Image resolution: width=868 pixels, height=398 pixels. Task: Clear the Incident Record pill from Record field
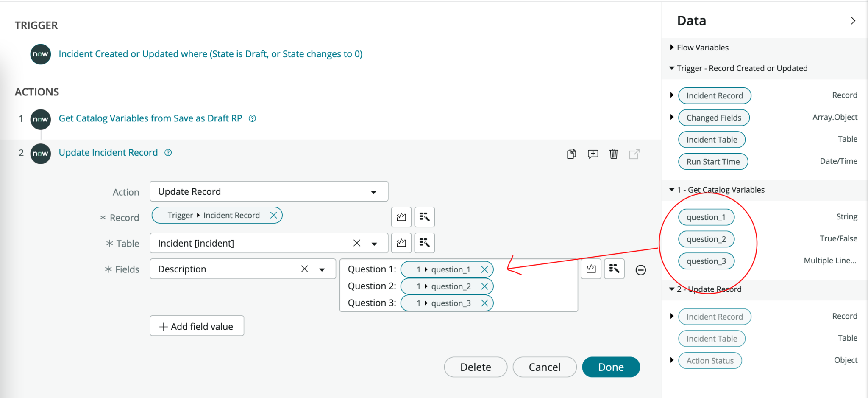[274, 215]
